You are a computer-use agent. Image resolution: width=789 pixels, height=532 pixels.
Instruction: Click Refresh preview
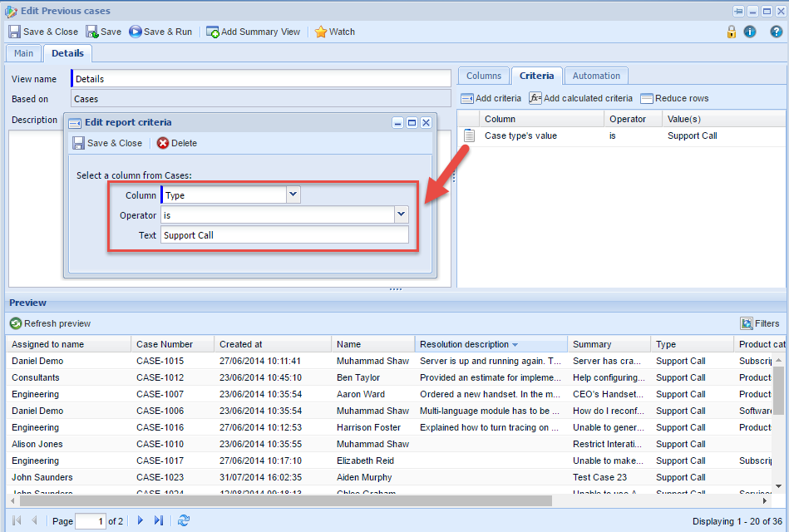click(x=51, y=323)
